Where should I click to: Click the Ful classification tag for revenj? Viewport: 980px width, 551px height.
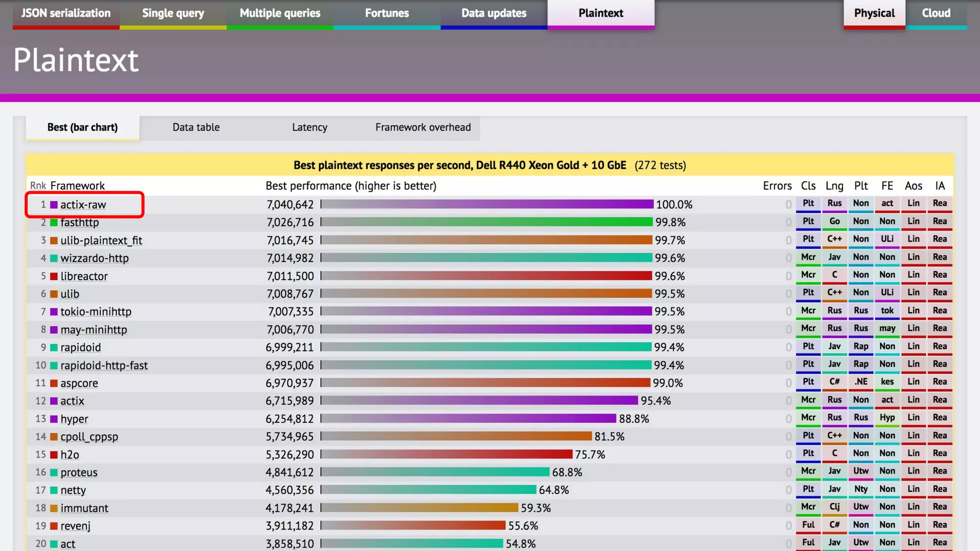[x=808, y=525]
